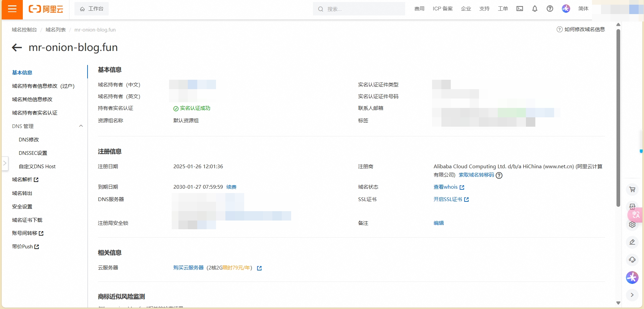Image resolution: width=644 pixels, height=309 pixels.
Task: Open the orange hamburger main menu
Action: pos(12,9)
